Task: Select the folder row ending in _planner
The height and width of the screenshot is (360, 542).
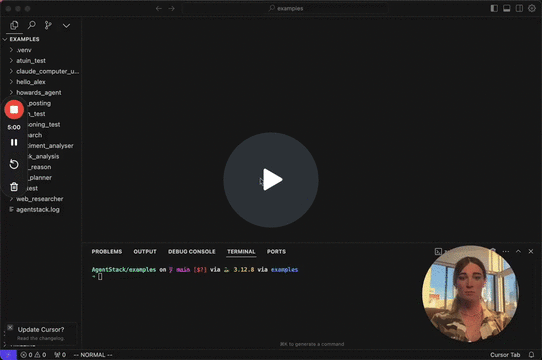Action: point(40,178)
